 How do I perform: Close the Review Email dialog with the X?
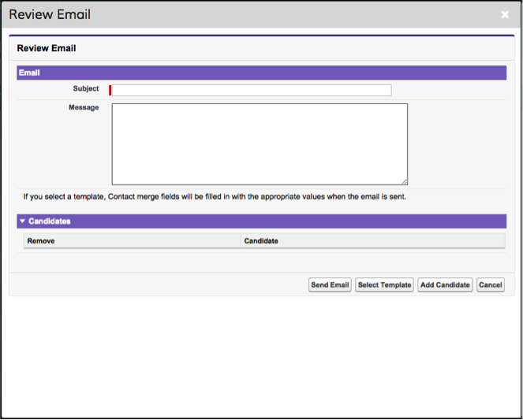point(505,14)
